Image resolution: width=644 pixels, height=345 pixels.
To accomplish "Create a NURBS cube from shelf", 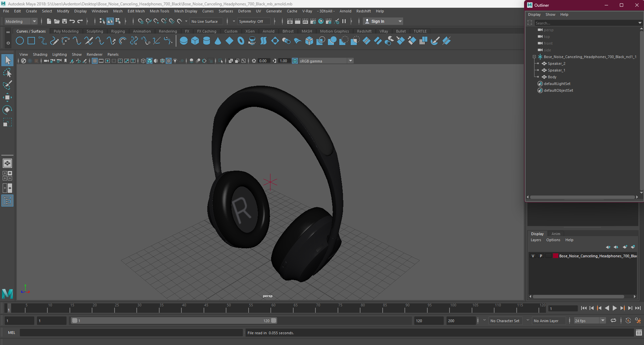I will pos(195,41).
